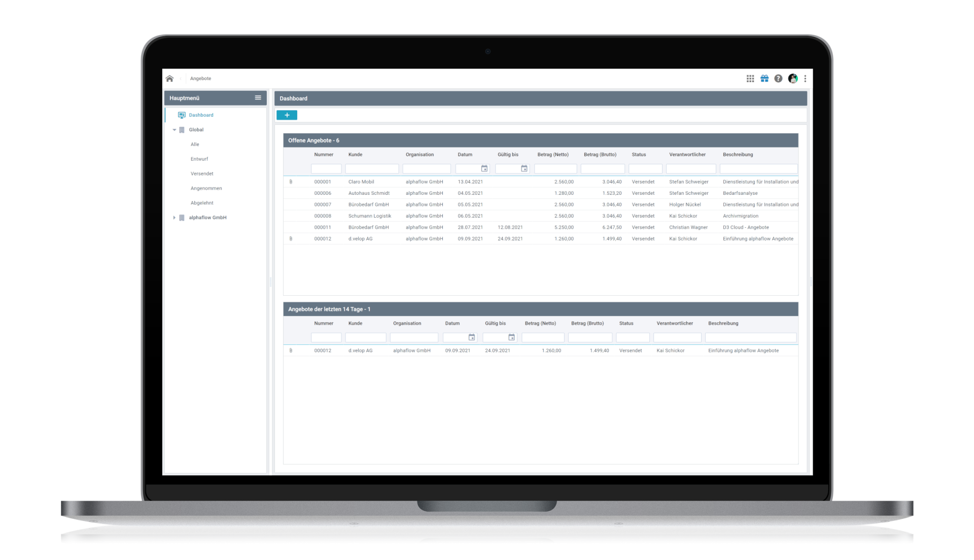Click Angebote breadcrumb link
Screen dimensions: 974x560
point(200,79)
